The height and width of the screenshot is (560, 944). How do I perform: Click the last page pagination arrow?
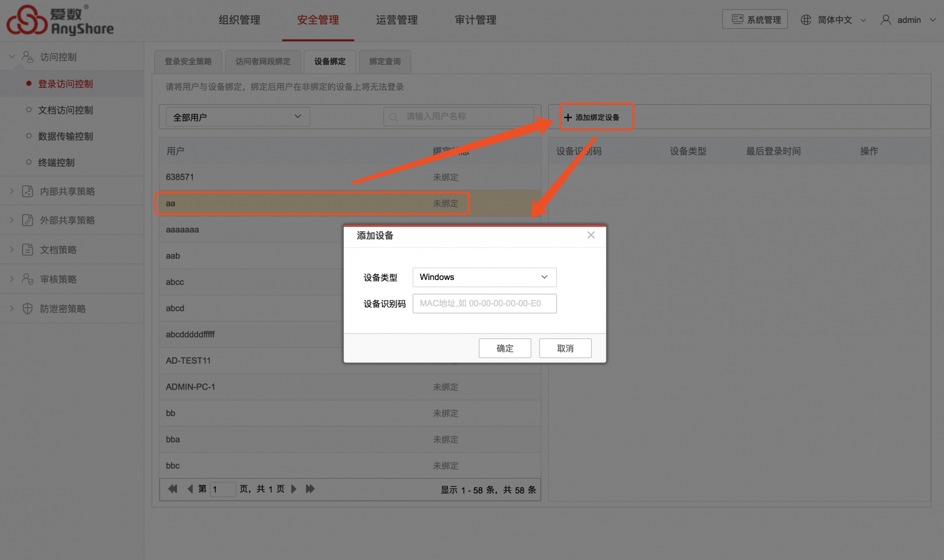coord(310,489)
